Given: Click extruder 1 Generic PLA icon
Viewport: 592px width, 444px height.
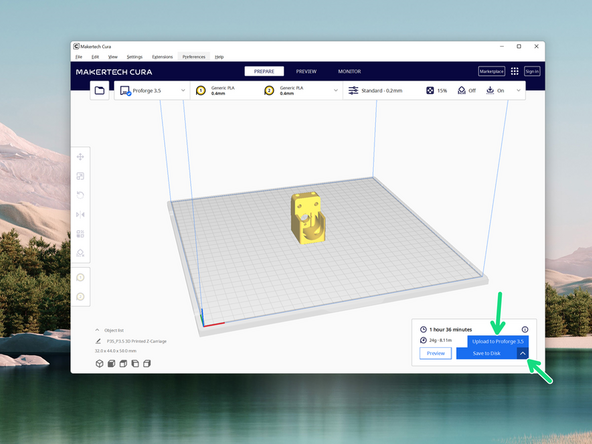Looking at the screenshot, I should [x=201, y=91].
